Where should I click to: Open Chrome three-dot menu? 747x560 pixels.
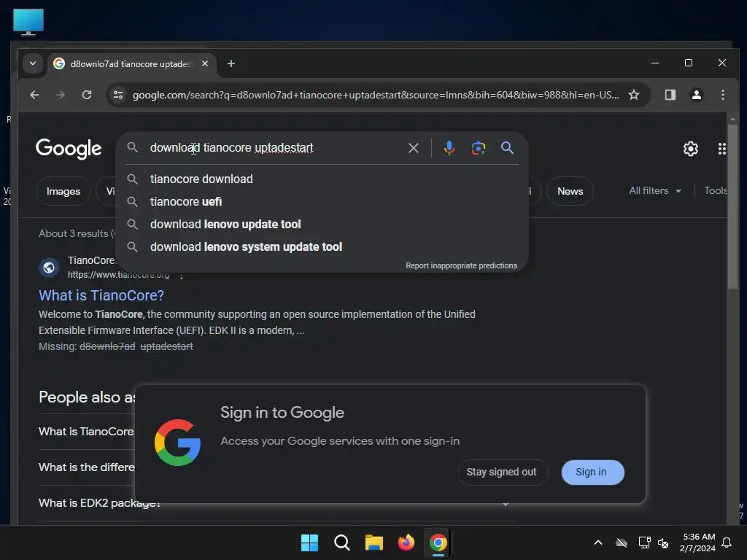723,95
